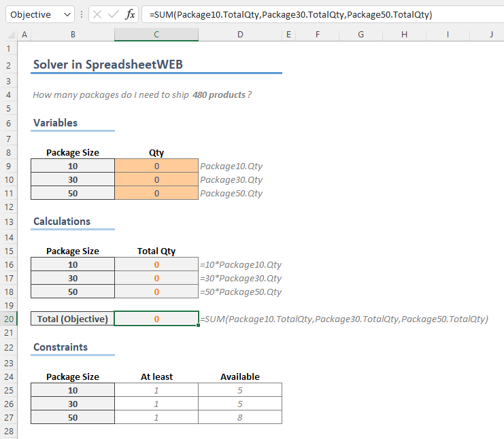Select package size 10 cell in row 9
The image size is (504, 439).
[x=73, y=166]
